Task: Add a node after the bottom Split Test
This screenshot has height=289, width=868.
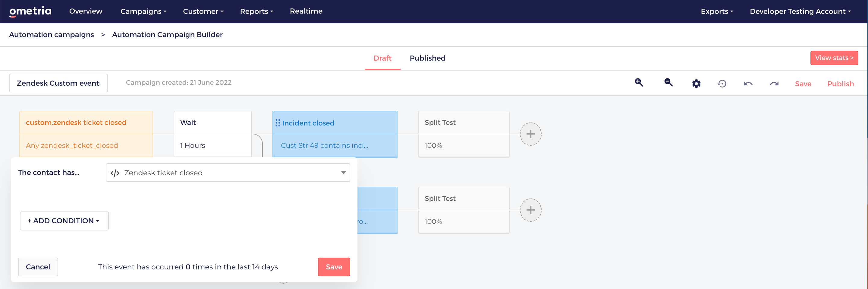Action: tap(530, 210)
